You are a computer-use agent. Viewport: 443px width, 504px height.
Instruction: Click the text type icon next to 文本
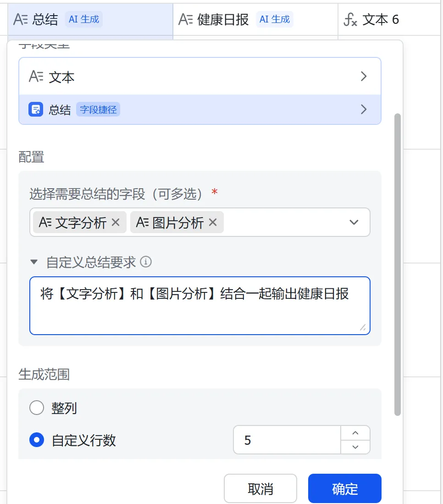click(x=36, y=77)
